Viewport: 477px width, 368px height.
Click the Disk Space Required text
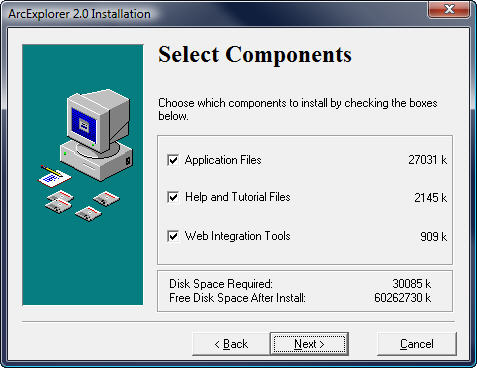point(221,284)
